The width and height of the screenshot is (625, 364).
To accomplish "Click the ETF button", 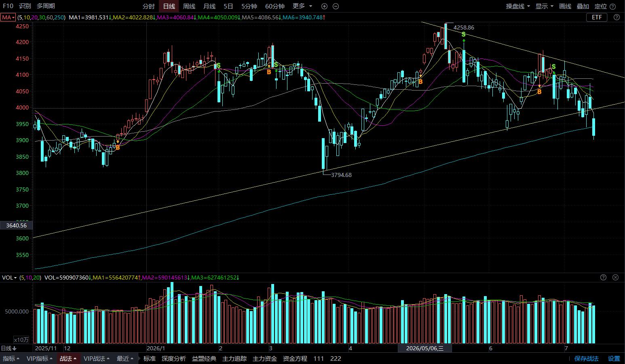I will [597, 17].
